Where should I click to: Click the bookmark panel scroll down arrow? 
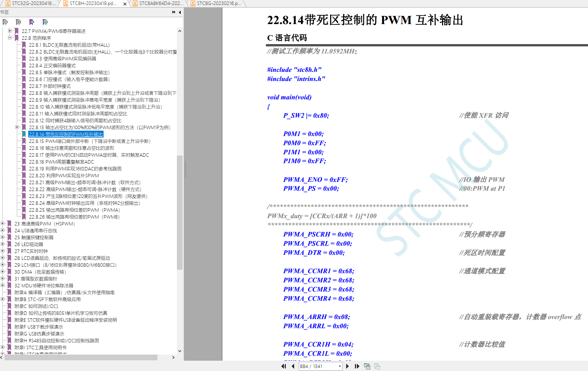point(180,351)
